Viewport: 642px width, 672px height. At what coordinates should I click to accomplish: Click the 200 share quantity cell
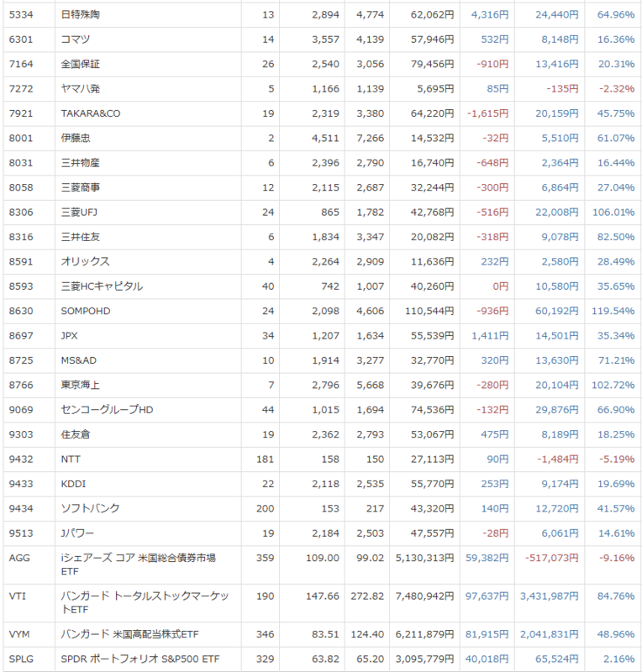click(265, 508)
